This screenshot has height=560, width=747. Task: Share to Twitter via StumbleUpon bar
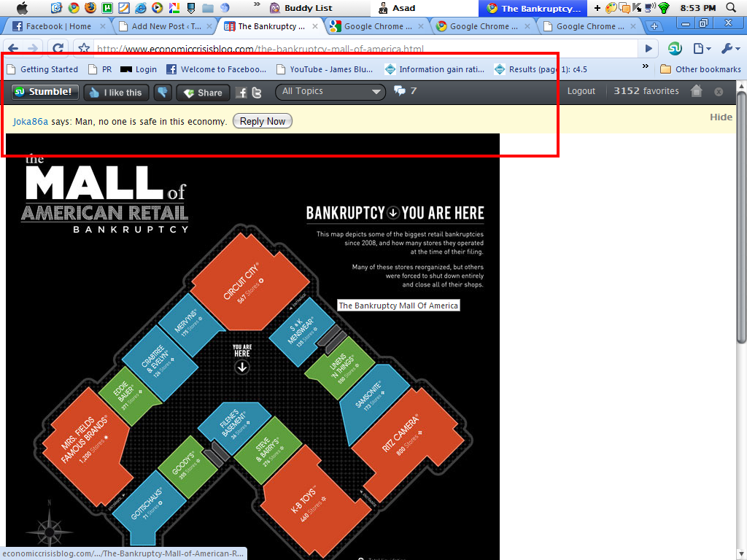tap(257, 93)
